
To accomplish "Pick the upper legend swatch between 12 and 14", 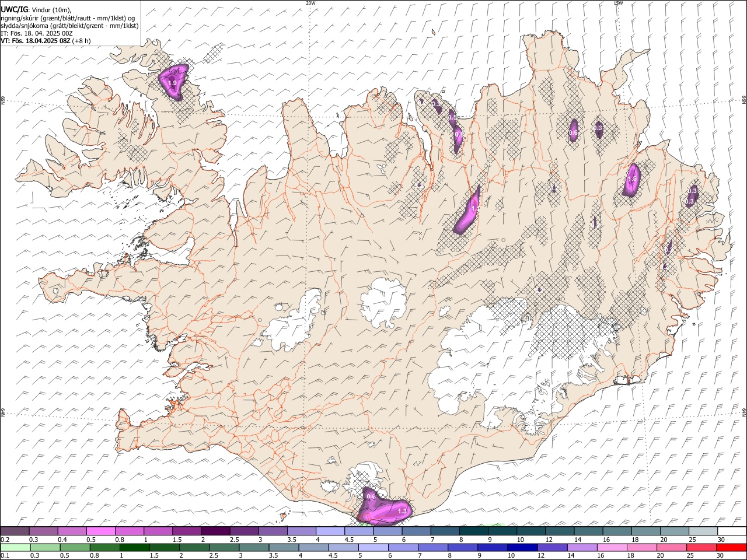I will pos(560,531).
